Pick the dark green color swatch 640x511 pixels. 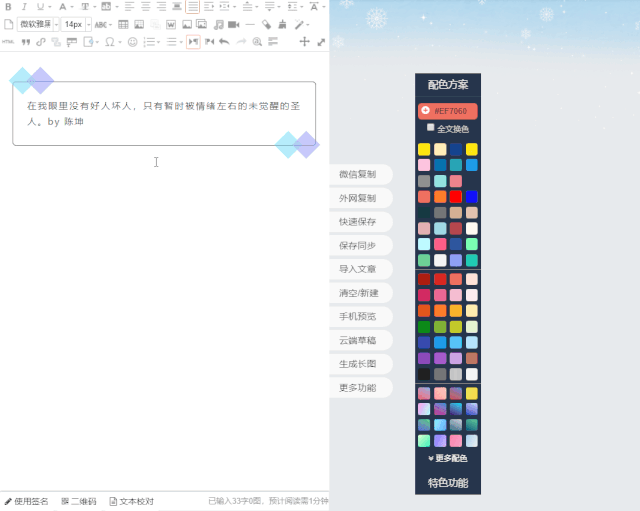[x=424, y=327]
